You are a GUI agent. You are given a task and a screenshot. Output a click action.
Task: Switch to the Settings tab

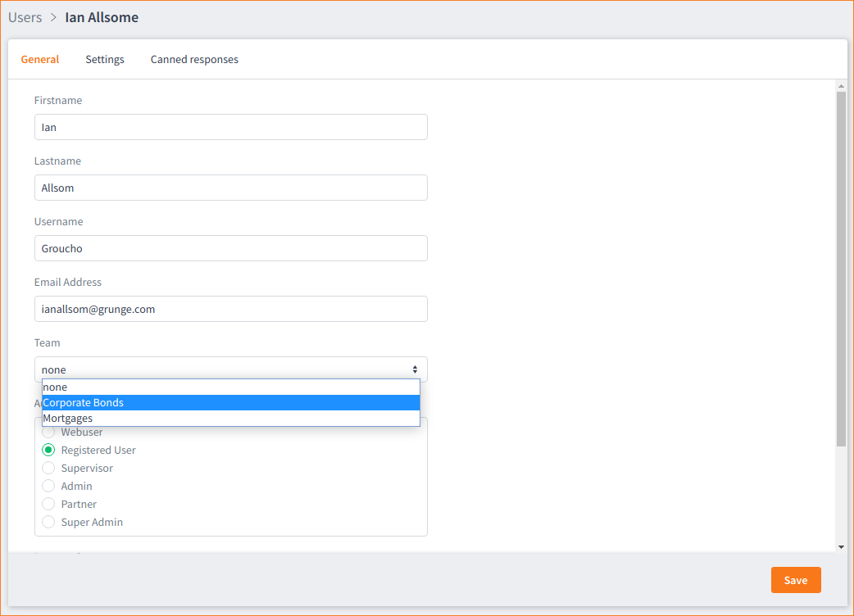[104, 59]
